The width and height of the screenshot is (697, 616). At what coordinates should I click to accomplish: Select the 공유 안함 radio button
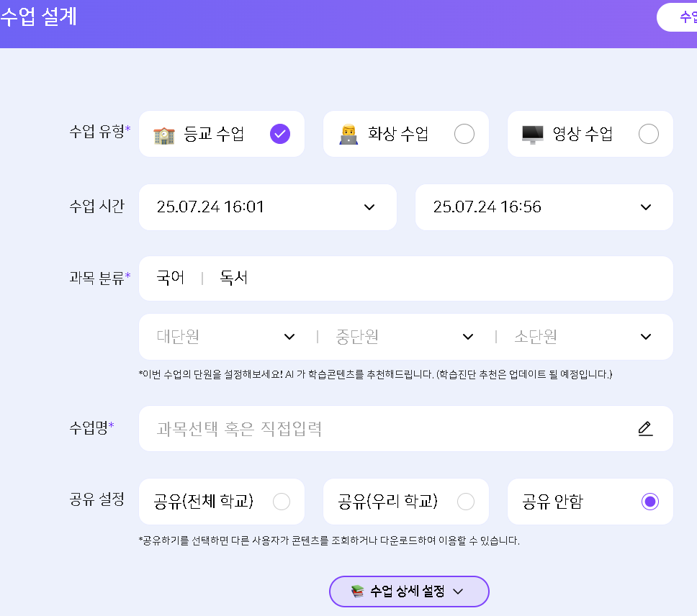pyautogui.click(x=650, y=502)
